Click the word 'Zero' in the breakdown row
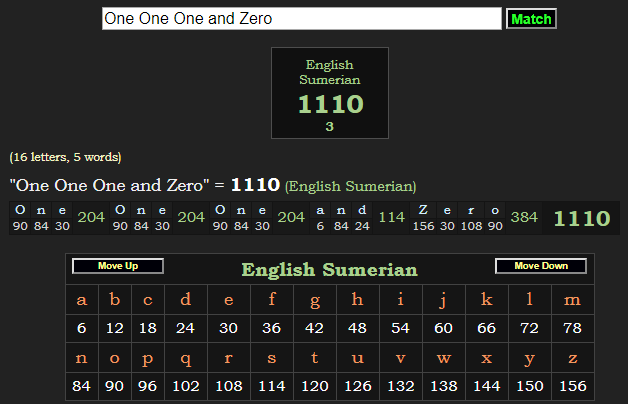Viewport: 628px width, 404px height. click(x=459, y=210)
